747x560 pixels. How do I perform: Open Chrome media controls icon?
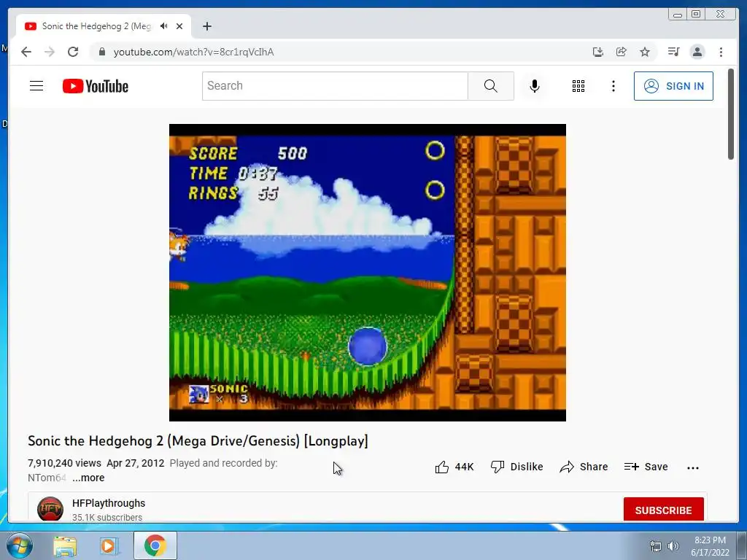pos(673,52)
